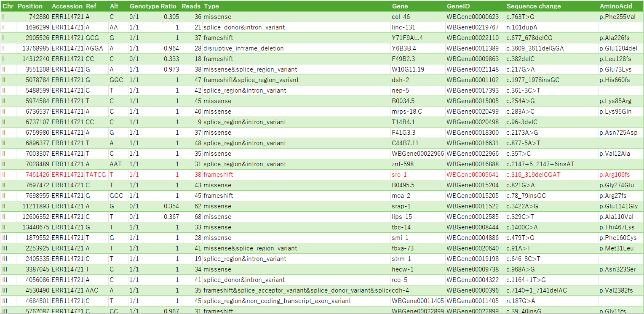Select the gene cell "dsh-2"
The image size is (644, 314).
[x=400, y=80]
